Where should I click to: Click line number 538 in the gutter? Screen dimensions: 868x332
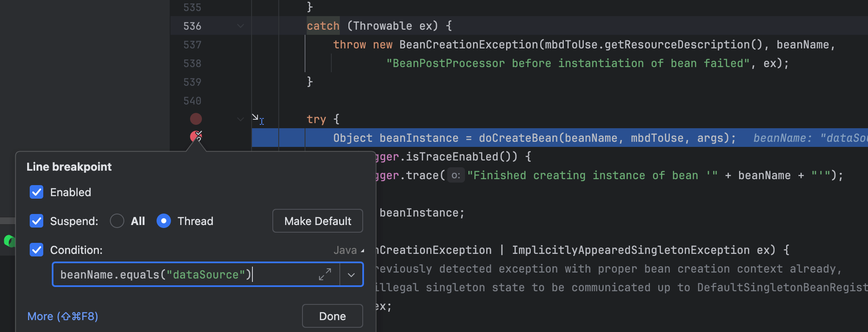[x=192, y=63]
